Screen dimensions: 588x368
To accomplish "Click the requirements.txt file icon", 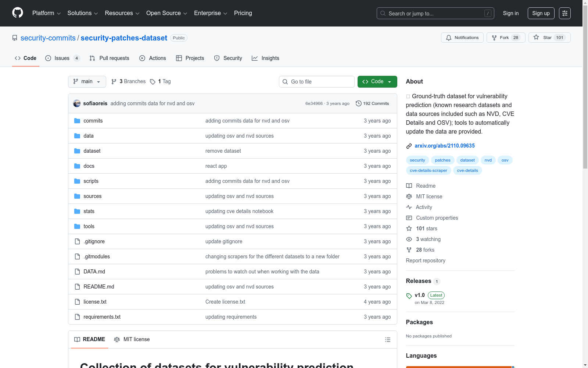I will (x=77, y=317).
